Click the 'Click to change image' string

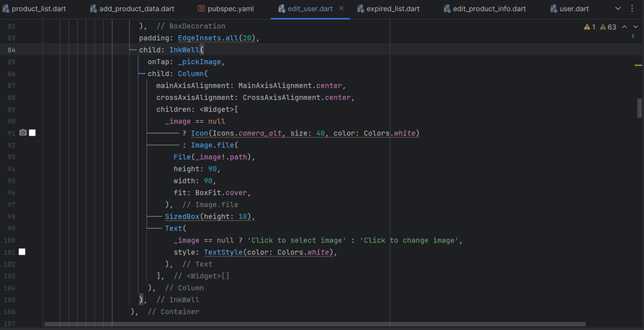pos(409,240)
